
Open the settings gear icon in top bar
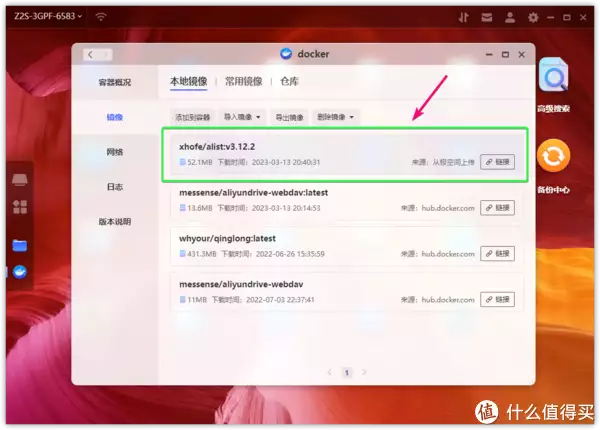pos(533,17)
